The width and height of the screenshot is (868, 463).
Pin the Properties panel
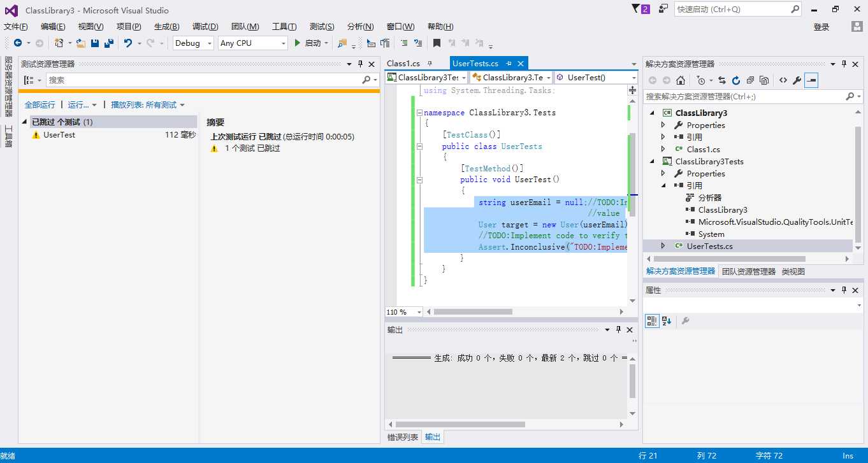[x=844, y=290]
